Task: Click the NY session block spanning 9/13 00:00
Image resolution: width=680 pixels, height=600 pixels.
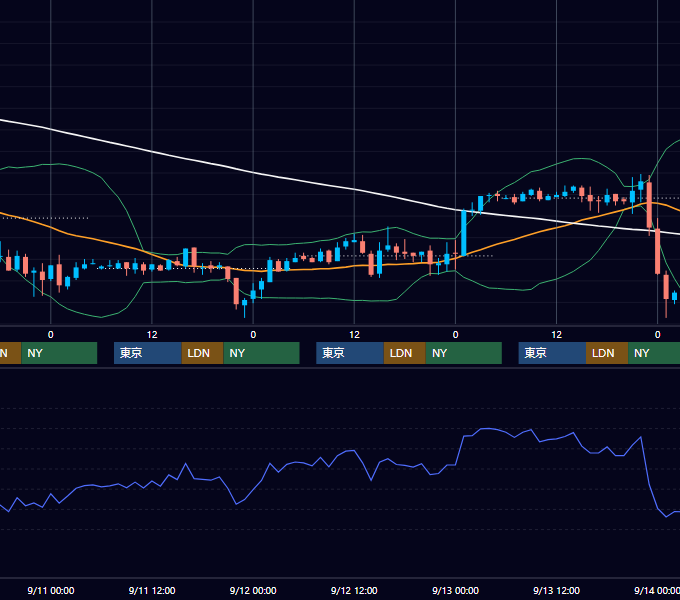Action: click(x=464, y=353)
